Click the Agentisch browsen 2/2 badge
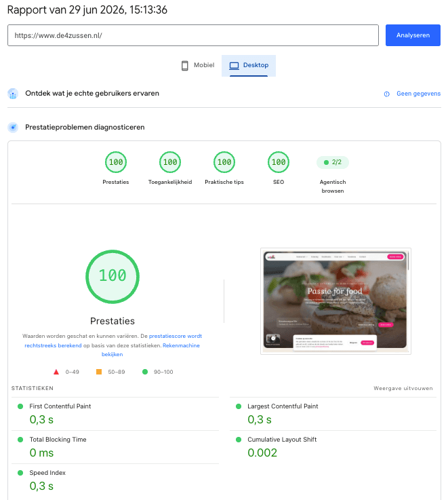The width and height of the screenshot is (448, 500). (x=332, y=162)
